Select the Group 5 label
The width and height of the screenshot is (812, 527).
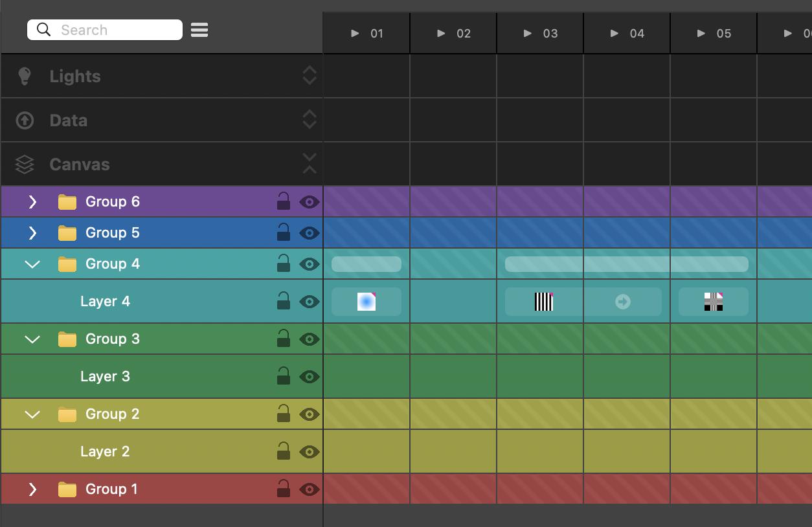pos(112,233)
